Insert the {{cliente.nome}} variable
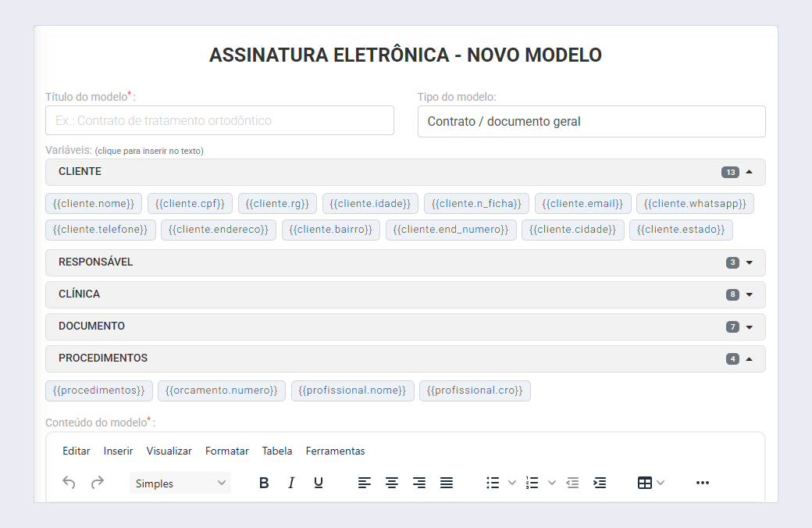Screen dimensions: 812x528 (x=94, y=204)
